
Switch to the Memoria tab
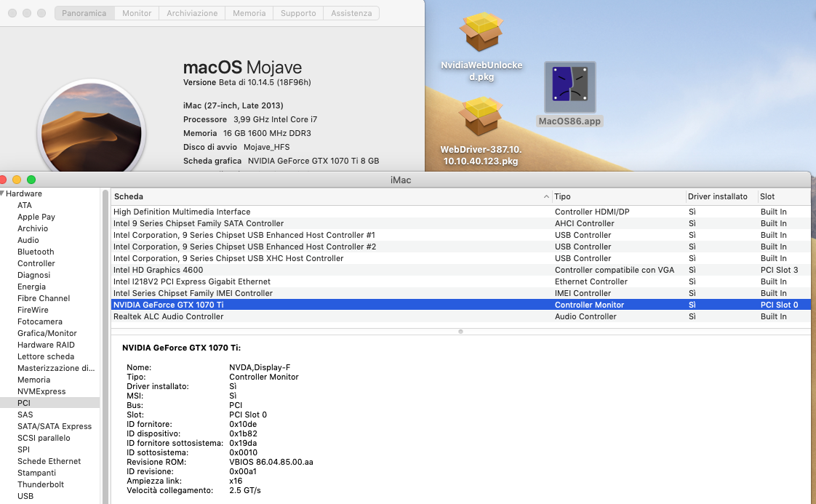(249, 13)
